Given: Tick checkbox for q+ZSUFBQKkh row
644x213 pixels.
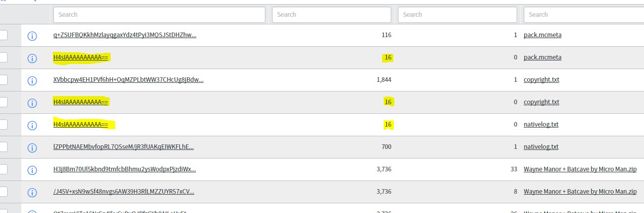Looking at the screenshot, I should point(3,35).
